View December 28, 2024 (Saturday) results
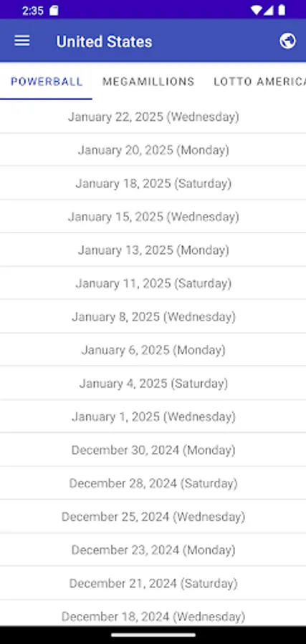The image size is (306, 644). [x=153, y=483]
